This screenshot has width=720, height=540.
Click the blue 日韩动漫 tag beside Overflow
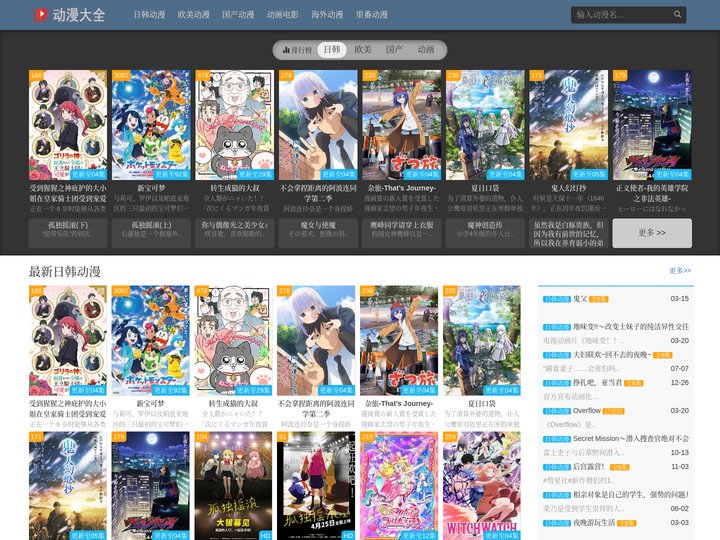pos(557,411)
